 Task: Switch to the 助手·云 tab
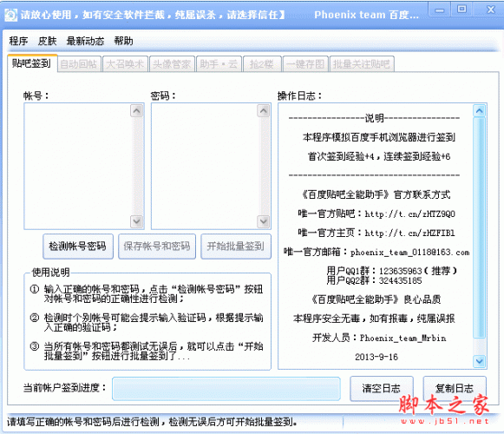point(219,64)
